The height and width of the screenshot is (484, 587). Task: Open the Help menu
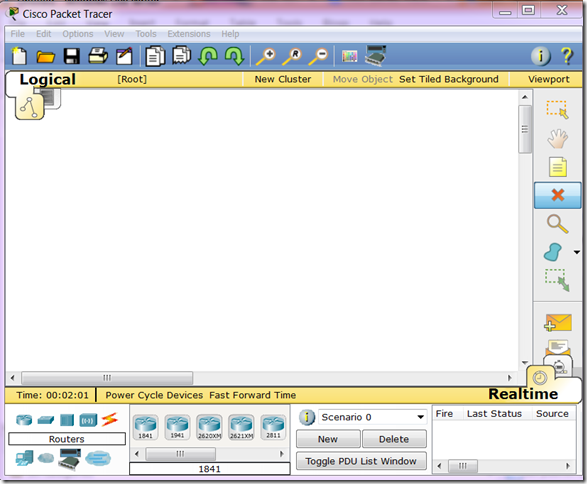230,34
